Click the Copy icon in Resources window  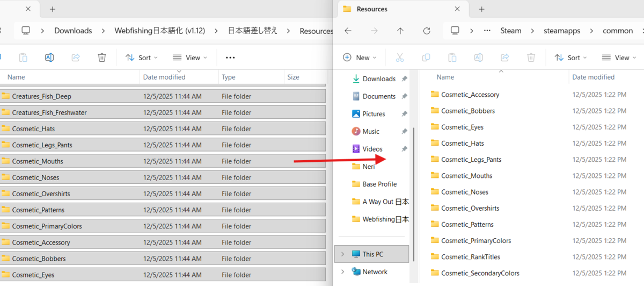pos(426,58)
